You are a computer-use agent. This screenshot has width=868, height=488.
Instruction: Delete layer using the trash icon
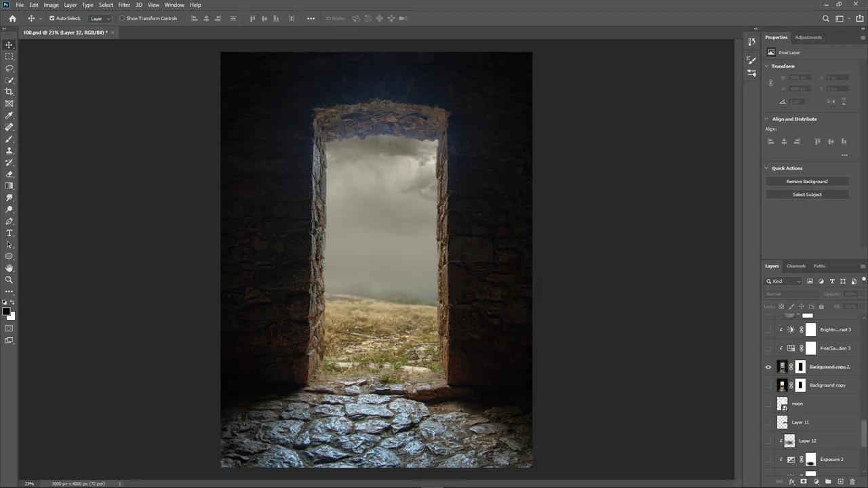852,482
